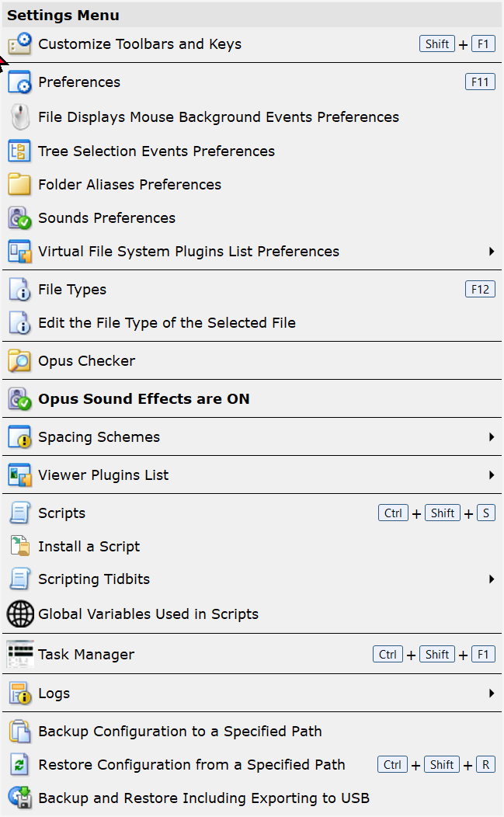Expand the Spacing Schemes submenu arrow
Screen dimensions: 504x817
pos(491,436)
